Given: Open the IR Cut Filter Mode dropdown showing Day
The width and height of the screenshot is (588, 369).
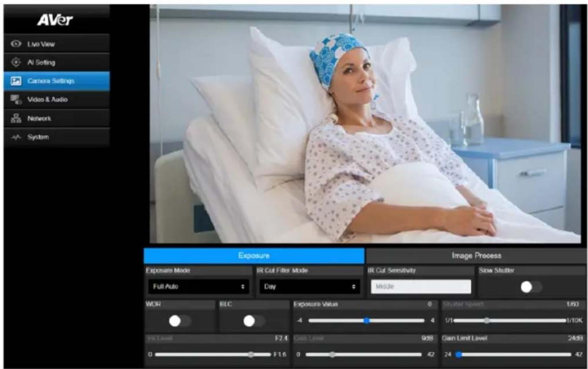Looking at the screenshot, I should coord(310,287).
